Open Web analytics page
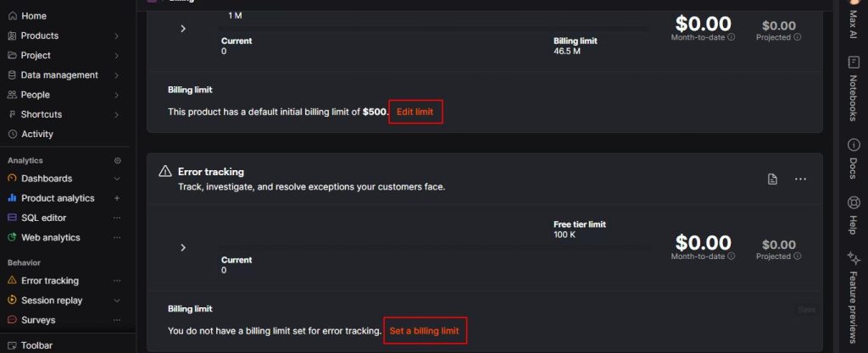This screenshot has width=868, height=353. 50,238
